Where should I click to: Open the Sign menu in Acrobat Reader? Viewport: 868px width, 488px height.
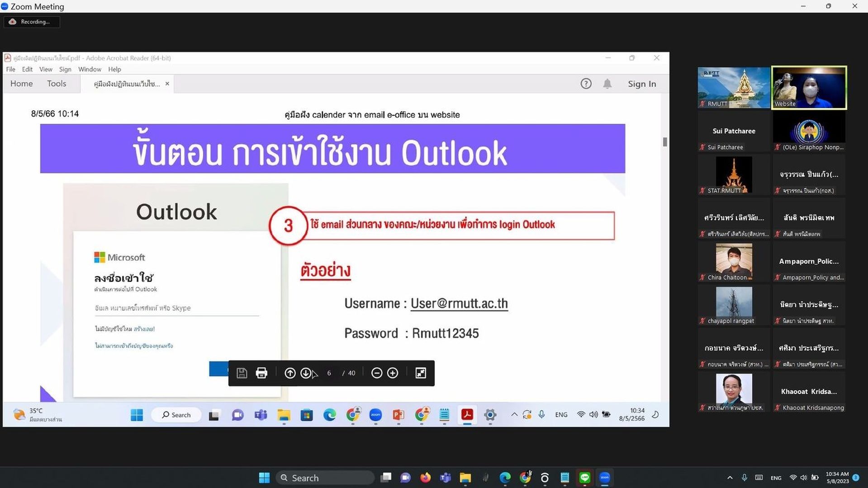(65, 69)
